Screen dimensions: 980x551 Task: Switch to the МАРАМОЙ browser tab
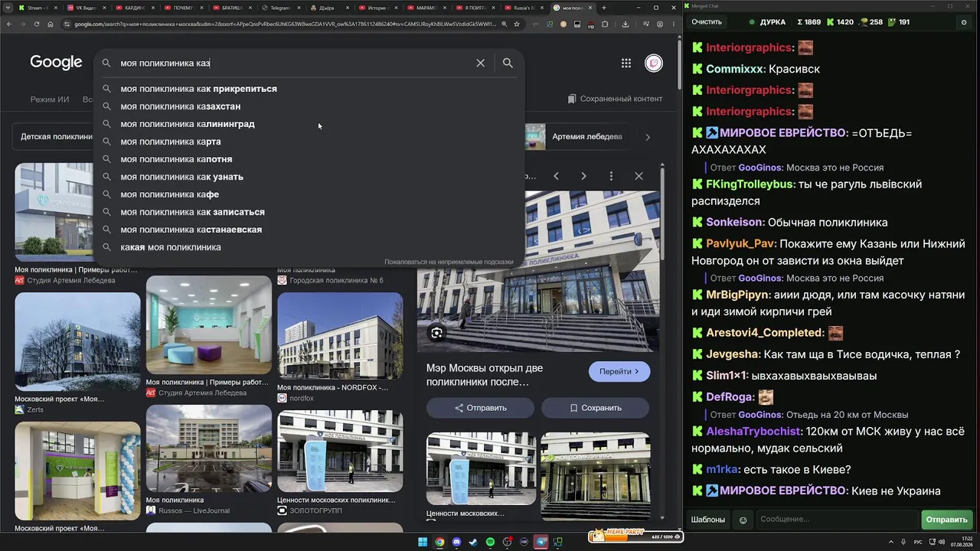(425, 8)
